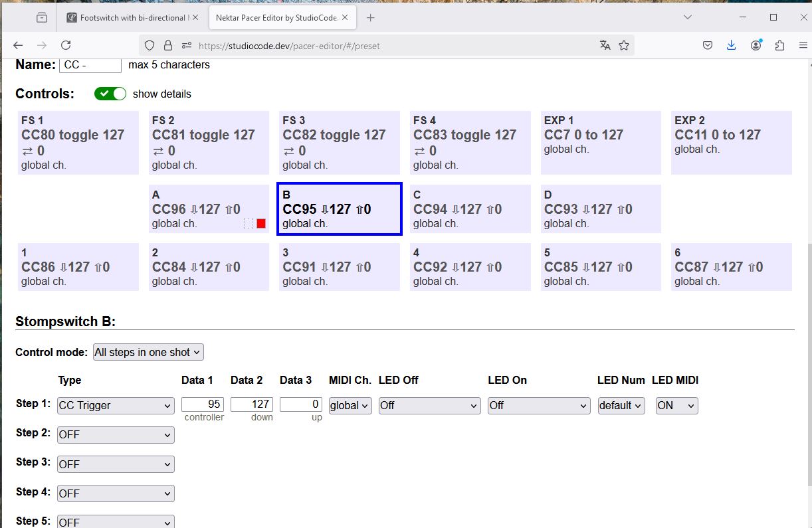Click the padlock site information icon
Screen dimensions: 812x528
point(168,45)
